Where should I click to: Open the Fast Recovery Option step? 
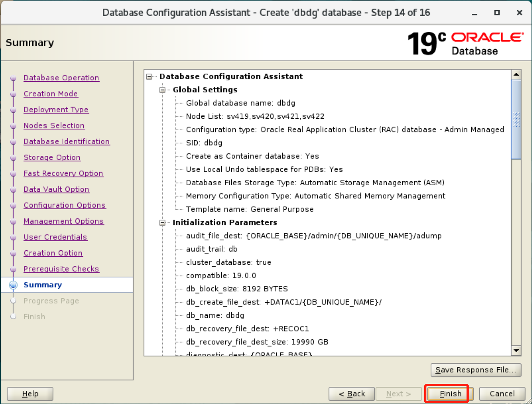click(x=63, y=173)
